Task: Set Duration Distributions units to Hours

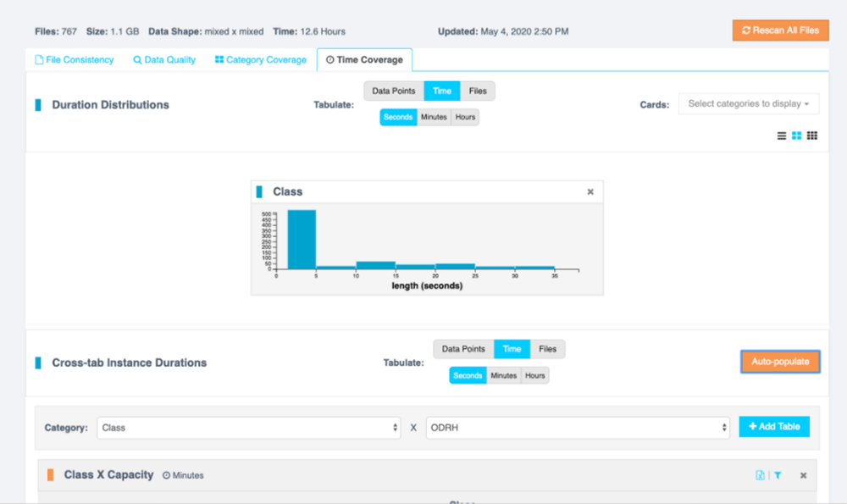Action: coord(465,118)
